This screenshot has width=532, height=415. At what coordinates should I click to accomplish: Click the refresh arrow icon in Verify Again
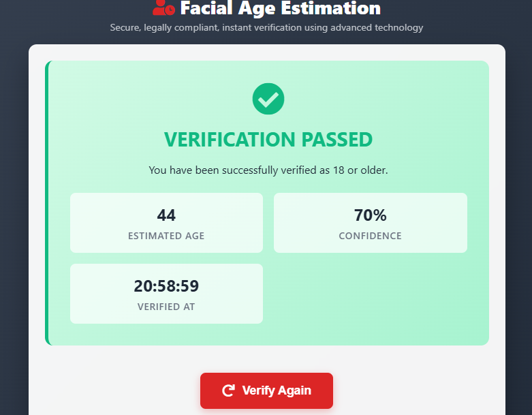pos(228,390)
